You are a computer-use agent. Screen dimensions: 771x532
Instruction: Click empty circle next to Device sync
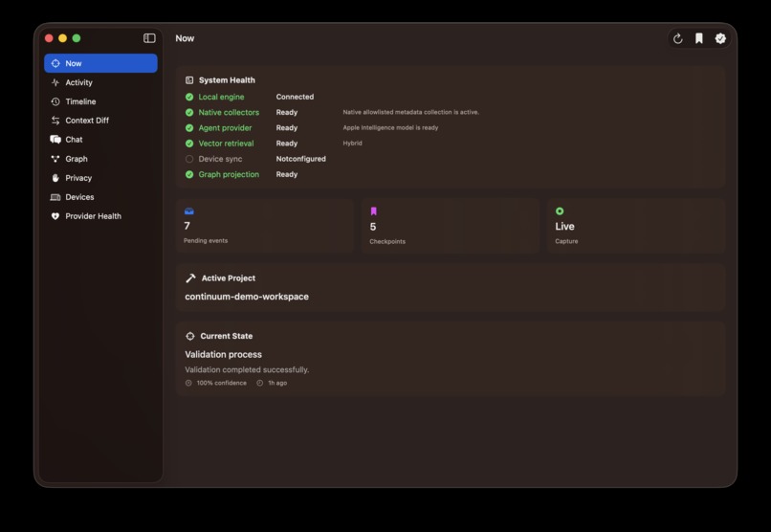click(189, 159)
